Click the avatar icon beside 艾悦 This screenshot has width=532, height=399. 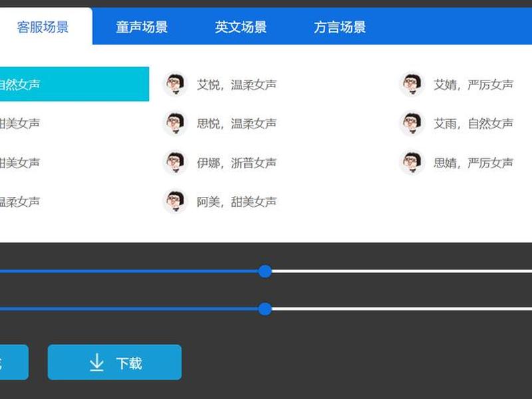(x=176, y=84)
